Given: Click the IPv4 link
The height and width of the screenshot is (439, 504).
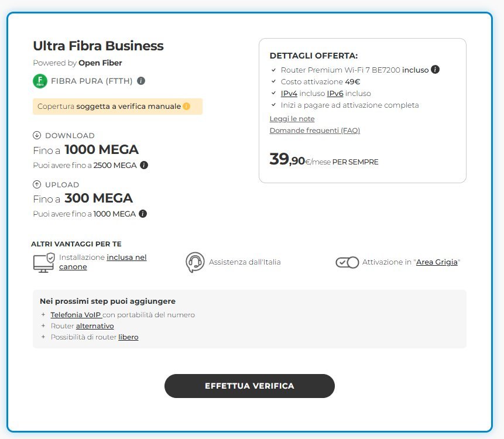Looking at the screenshot, I should (x=289, y=94).
